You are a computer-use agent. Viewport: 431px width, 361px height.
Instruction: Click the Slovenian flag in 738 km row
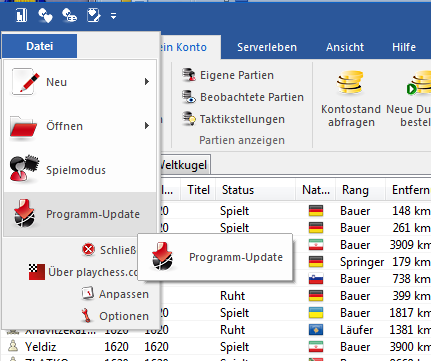click(x=316, y=279)
